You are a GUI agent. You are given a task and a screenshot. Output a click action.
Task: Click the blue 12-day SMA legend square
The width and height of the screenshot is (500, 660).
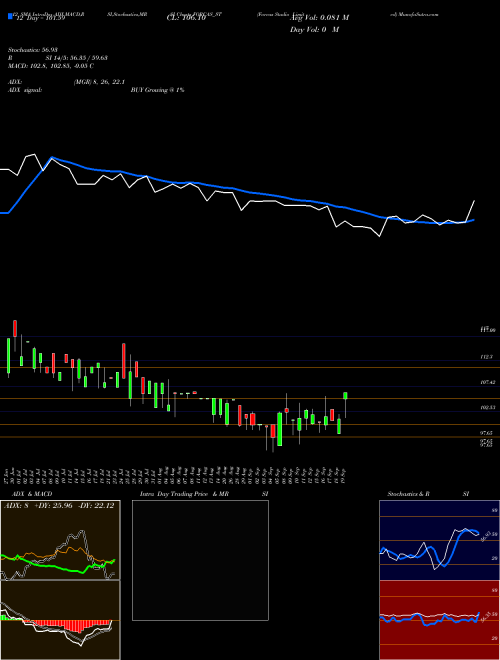pos(10,16)
